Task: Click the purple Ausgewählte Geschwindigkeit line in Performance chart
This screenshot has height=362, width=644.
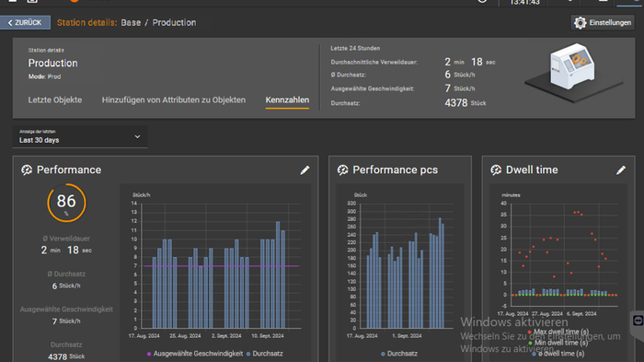Action: click(221, 266)
